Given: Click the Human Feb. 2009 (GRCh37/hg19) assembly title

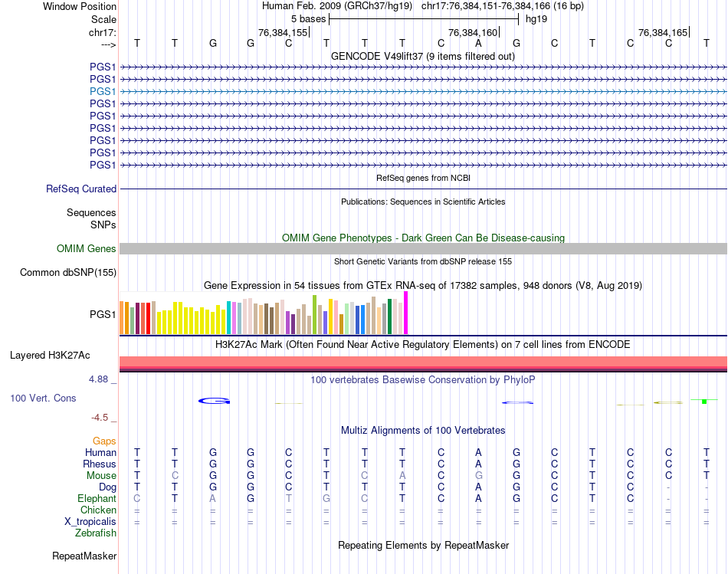Looking at the screenshot, I should point(336,6).
